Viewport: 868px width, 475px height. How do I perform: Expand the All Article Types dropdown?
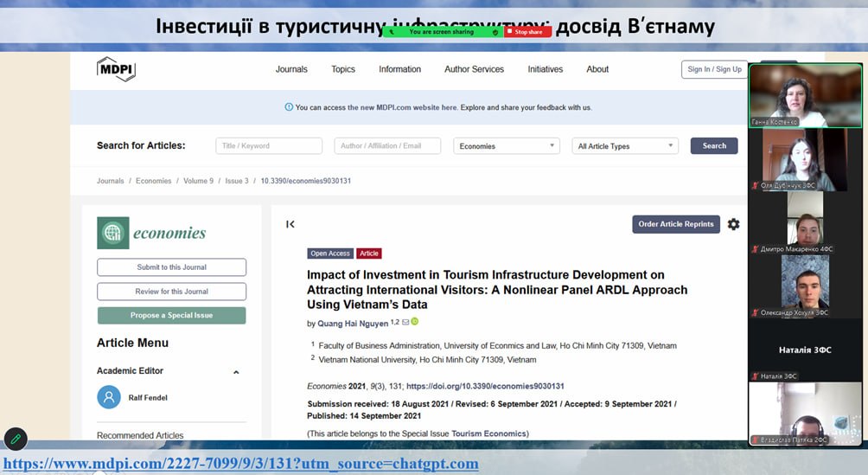click(625, 146)
